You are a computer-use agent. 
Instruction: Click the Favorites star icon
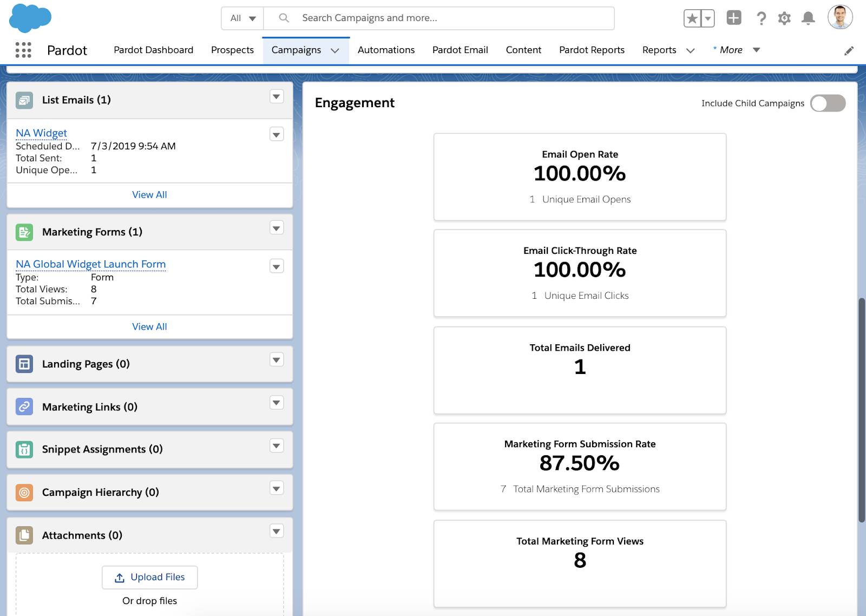pos(692,18)
